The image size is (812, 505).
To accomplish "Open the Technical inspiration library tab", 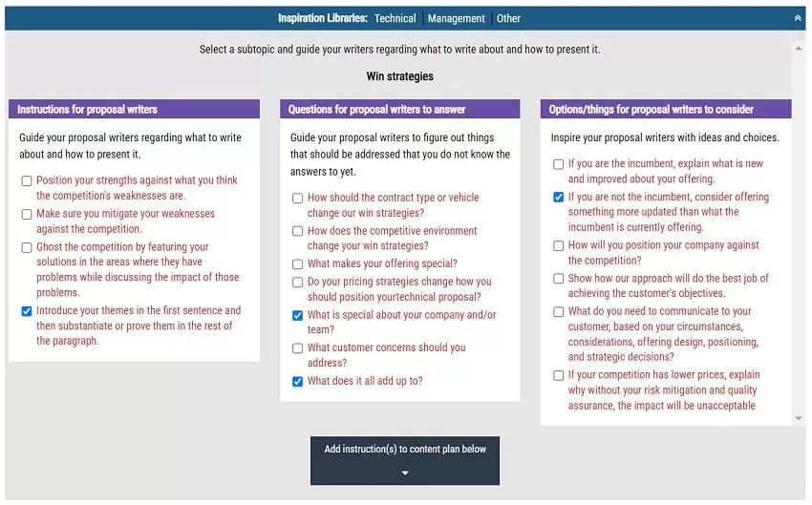I will (x=395, y=18).
